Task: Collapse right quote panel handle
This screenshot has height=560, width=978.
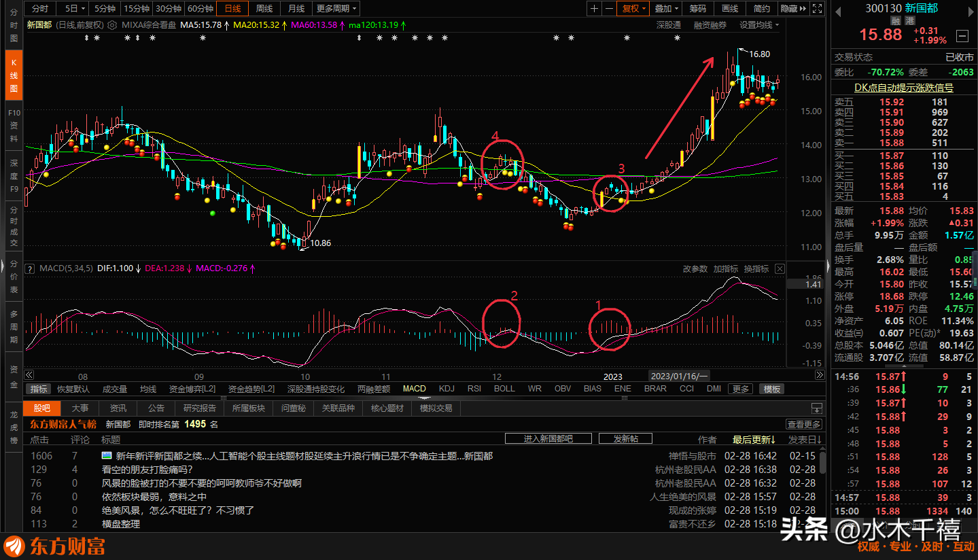Action: 828,264
